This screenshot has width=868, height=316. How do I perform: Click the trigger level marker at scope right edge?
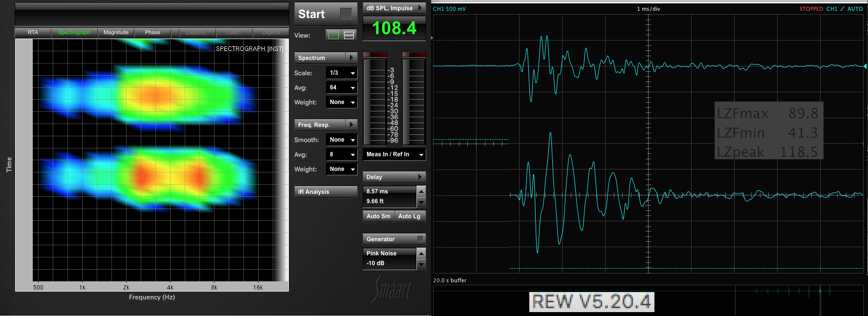coord(865,66)
